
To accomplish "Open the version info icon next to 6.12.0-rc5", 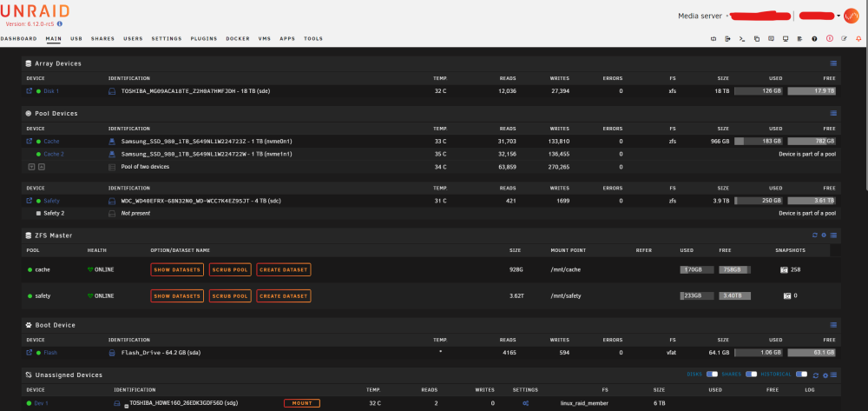I will click(x=59, y=23).
